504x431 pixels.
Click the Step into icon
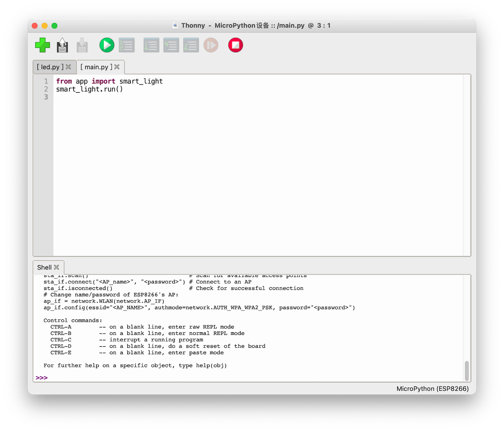(171, 45)
